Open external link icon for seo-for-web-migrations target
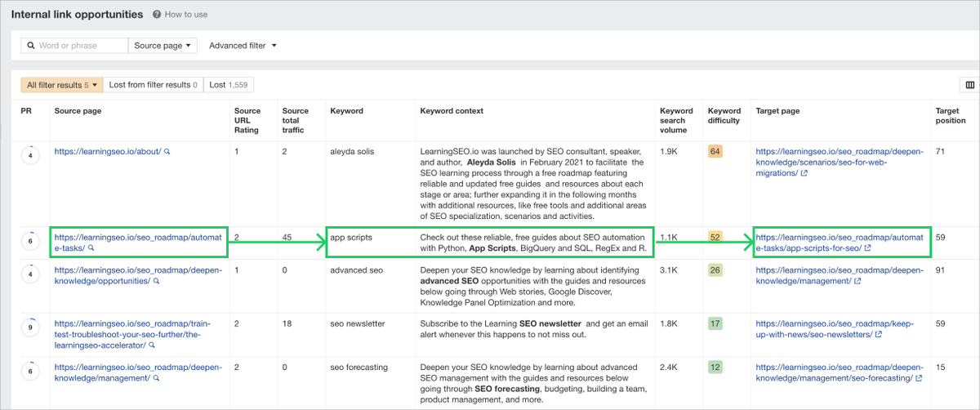The width and height of the screenshot is (980, 410). [804, 173]
